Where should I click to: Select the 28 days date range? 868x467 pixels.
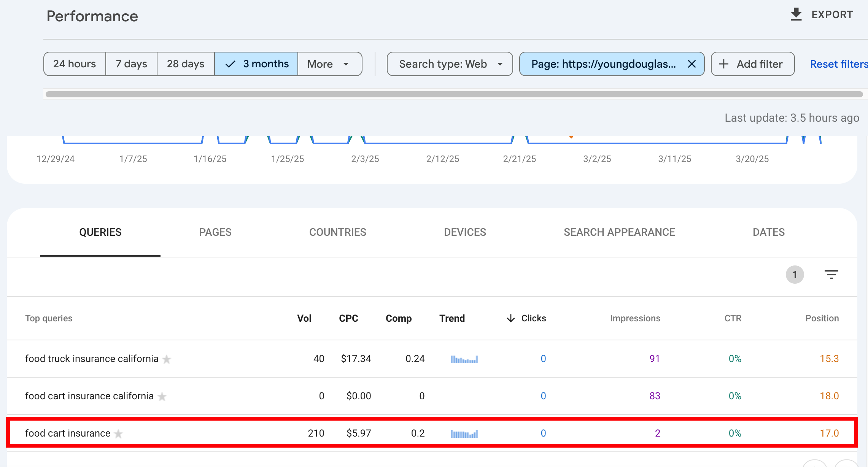tap(186, 64)
